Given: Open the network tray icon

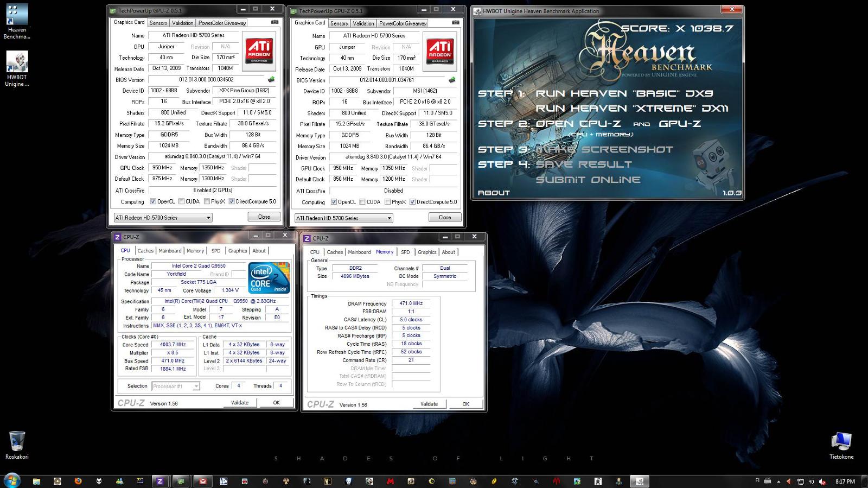Looking at the screenshot, I should [x=800, y=481].
